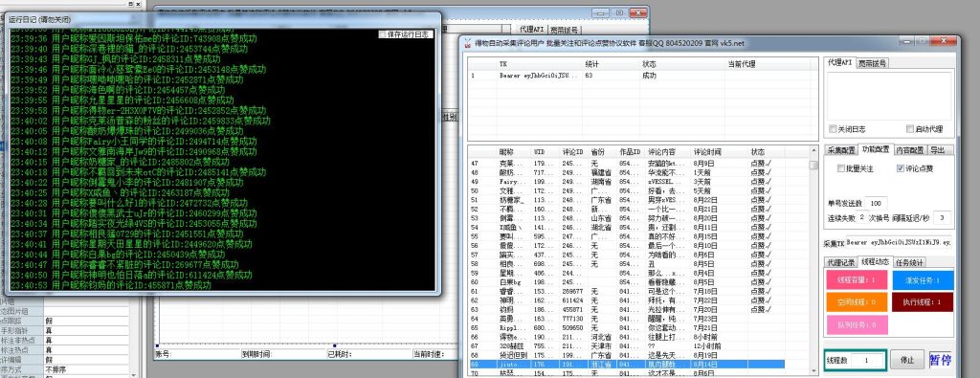Open the 采集配置 tab

(841, 150)
